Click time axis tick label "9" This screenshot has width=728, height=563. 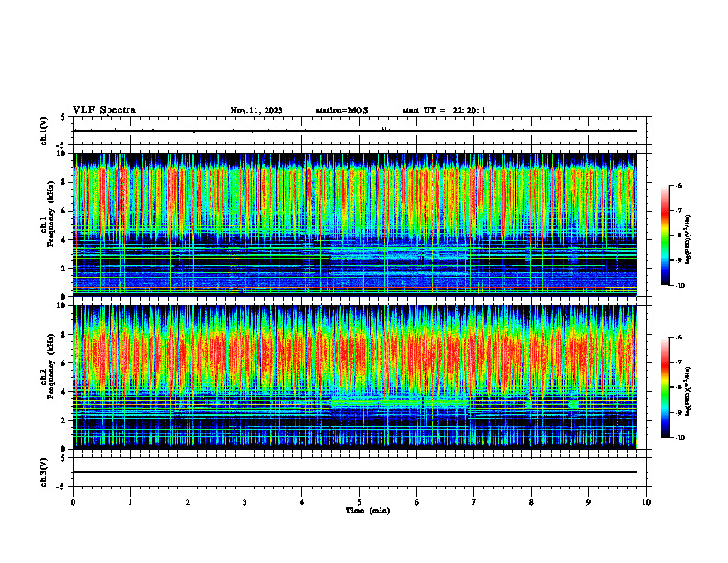click(588, 502)
